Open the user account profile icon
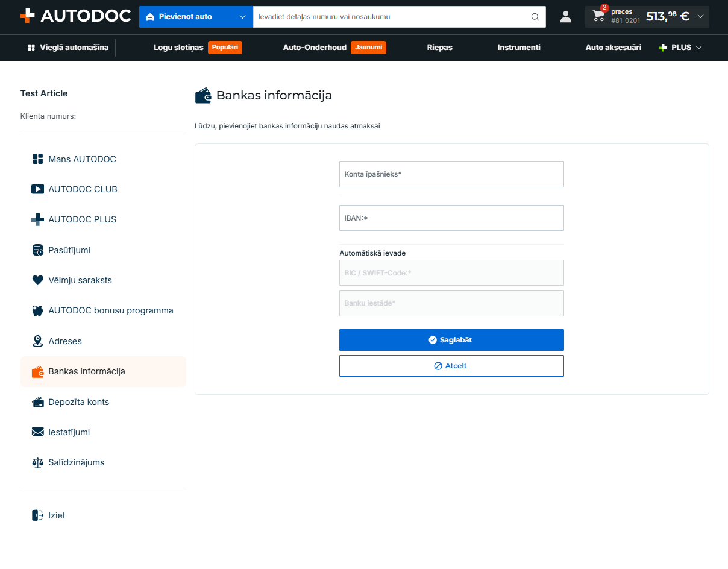 [565, 17]
